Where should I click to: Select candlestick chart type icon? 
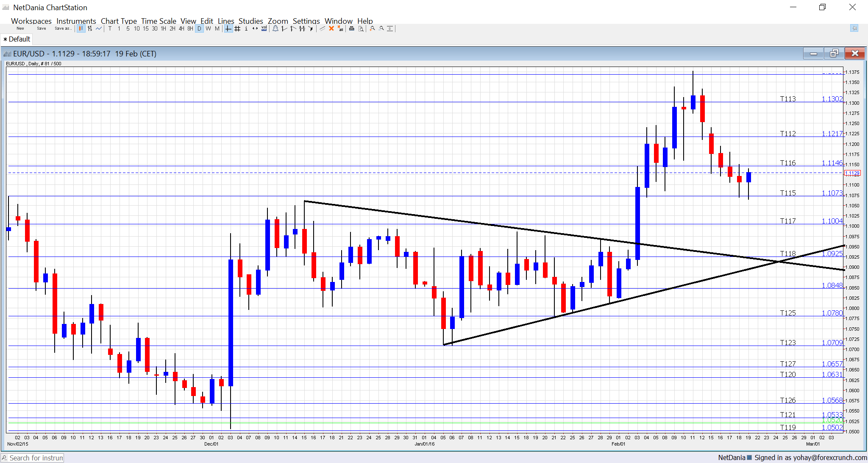point(81,28)
